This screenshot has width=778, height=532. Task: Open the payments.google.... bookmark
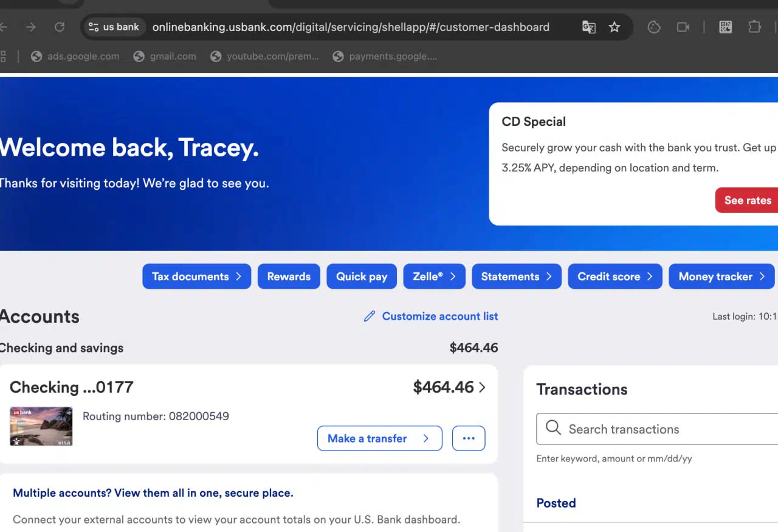point(385,57)
